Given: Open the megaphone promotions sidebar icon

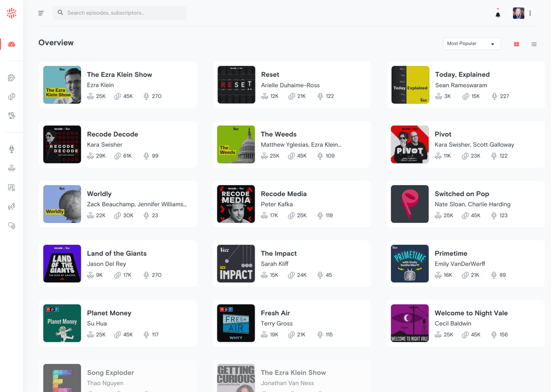Looking at the screenshot, I should point(12,206).
